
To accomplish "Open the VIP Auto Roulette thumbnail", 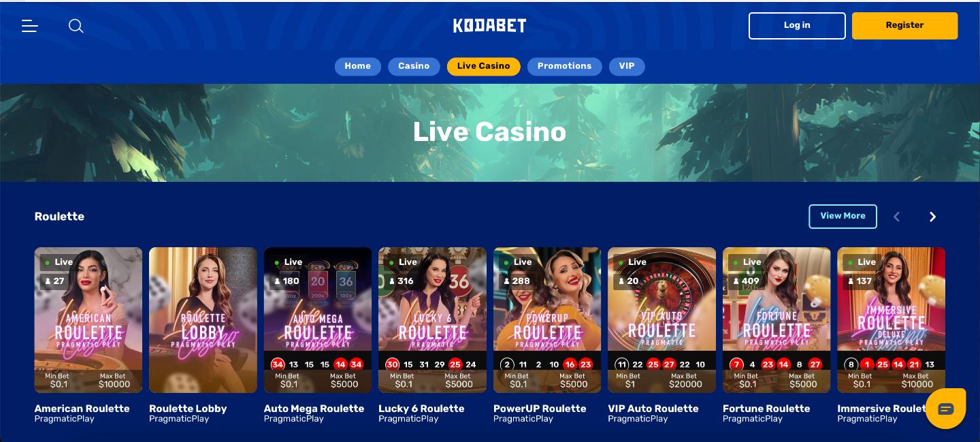I will point(661,320).
